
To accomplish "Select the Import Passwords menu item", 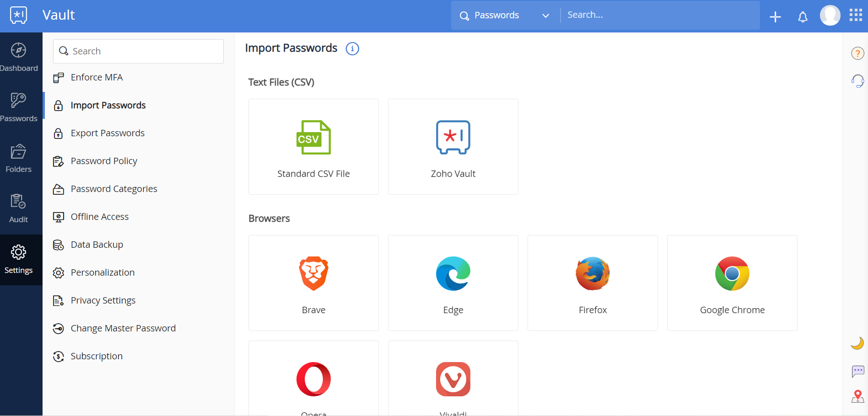I will coord(108,105).
